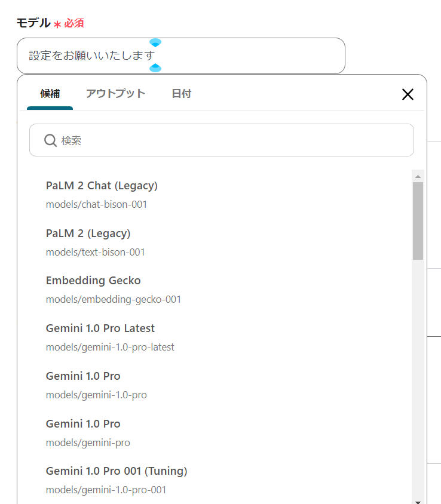Pick Gemini 1.0 Pro above models/gemini-1.0-pro
Viewport: 441px width, 504px height.
pos(83,376)
